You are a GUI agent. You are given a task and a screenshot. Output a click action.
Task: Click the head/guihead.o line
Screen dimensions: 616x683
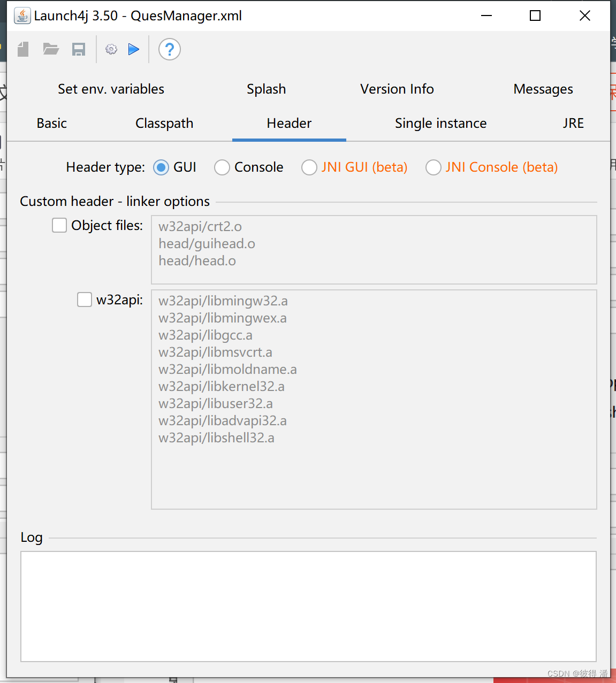click(x=207, y=243)
